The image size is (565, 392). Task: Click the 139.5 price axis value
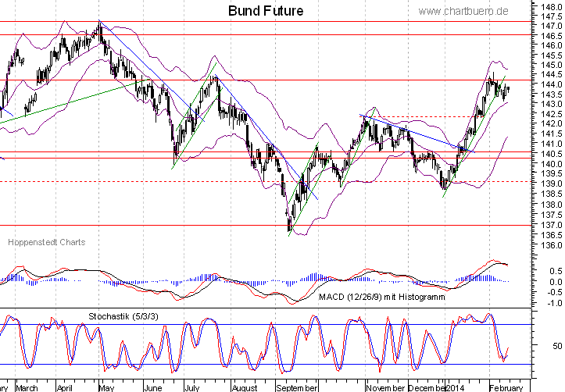pos(552,174)
